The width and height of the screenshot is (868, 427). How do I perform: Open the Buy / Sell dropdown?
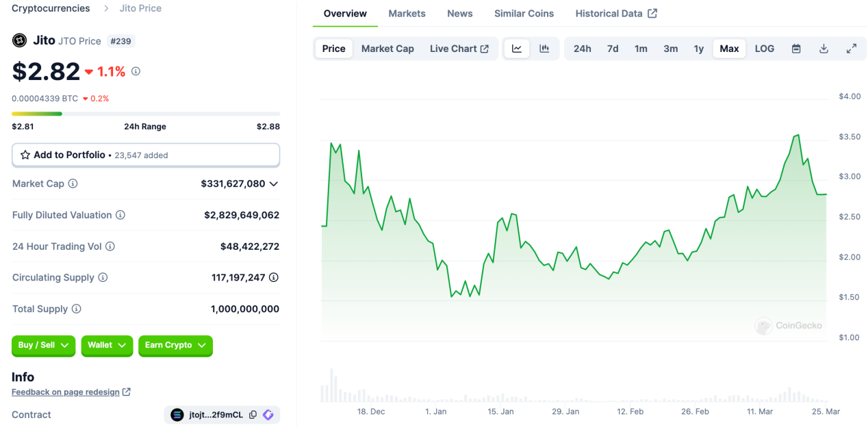43,346
